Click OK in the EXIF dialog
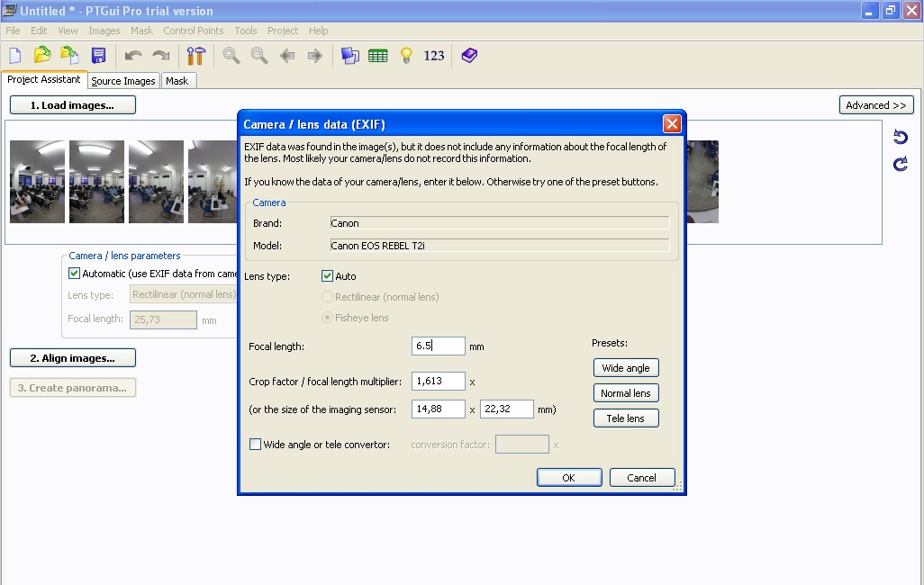Image resolution: width=924 pixels, height=585 pixels. point(568,478)
